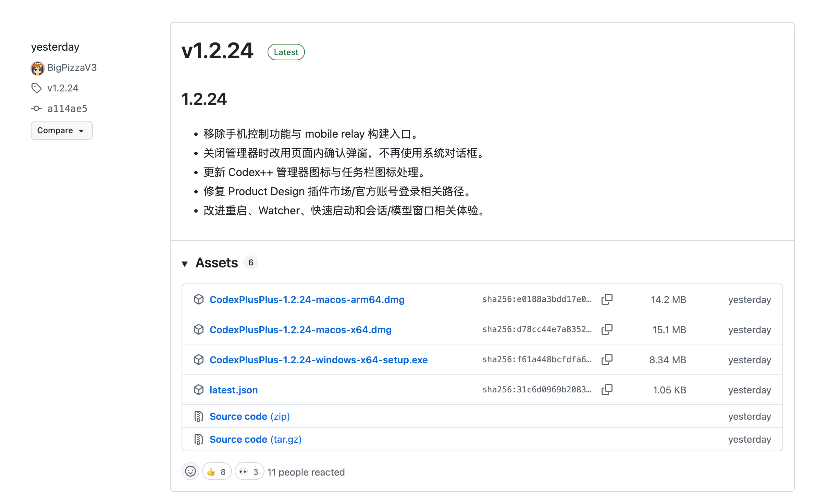Click the 1.05 KB file size
Screen dimensions: 816x504
[x=669, y=390]
